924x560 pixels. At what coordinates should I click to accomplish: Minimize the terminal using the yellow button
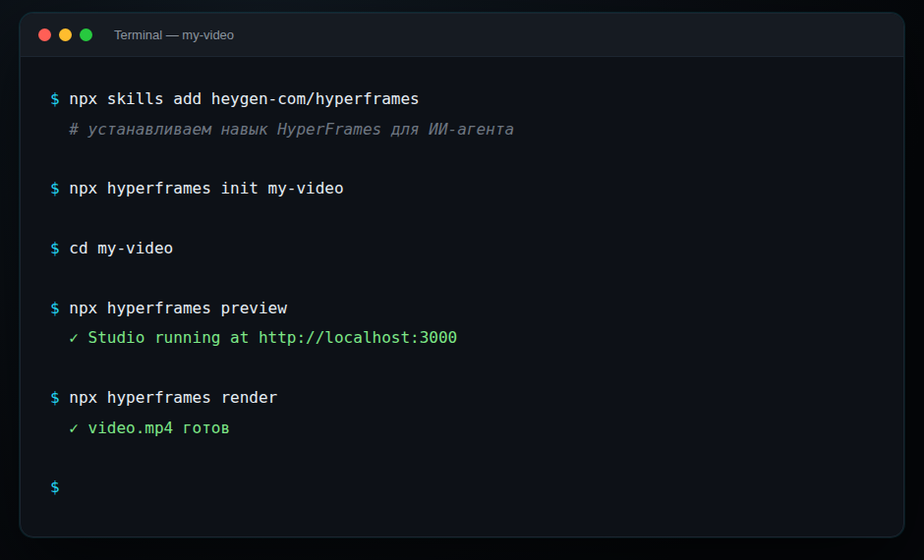click(66, 35)
